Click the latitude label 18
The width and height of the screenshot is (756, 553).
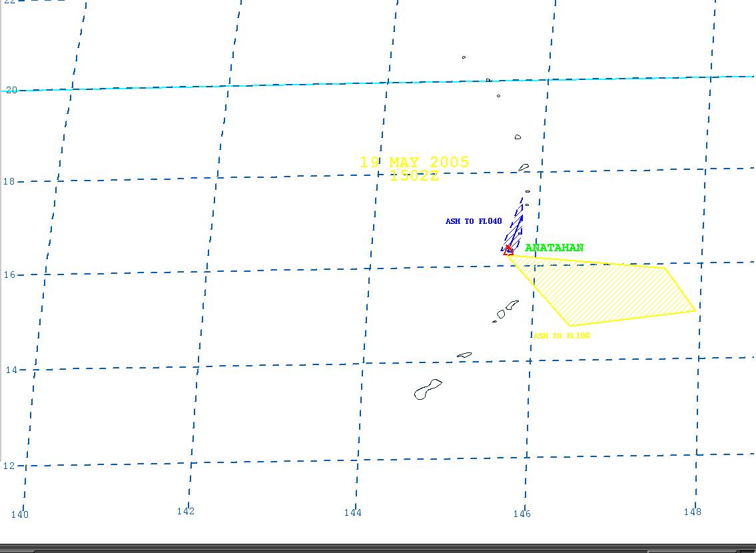click(x=9, y=181)
